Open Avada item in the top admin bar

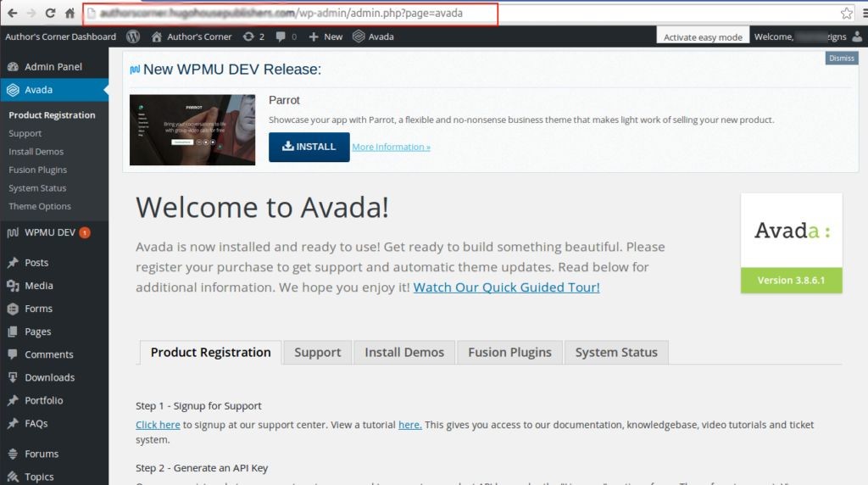point(373,36)
